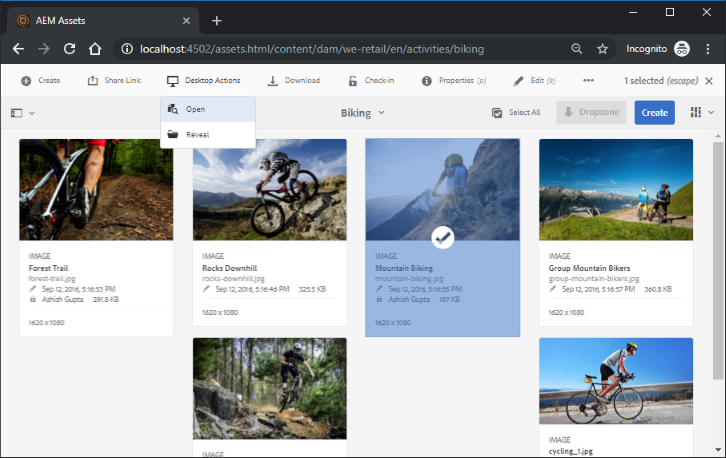This screenshot has width=726, height=458.
Task: Click the blue Create button
Action: pos(654,113)
